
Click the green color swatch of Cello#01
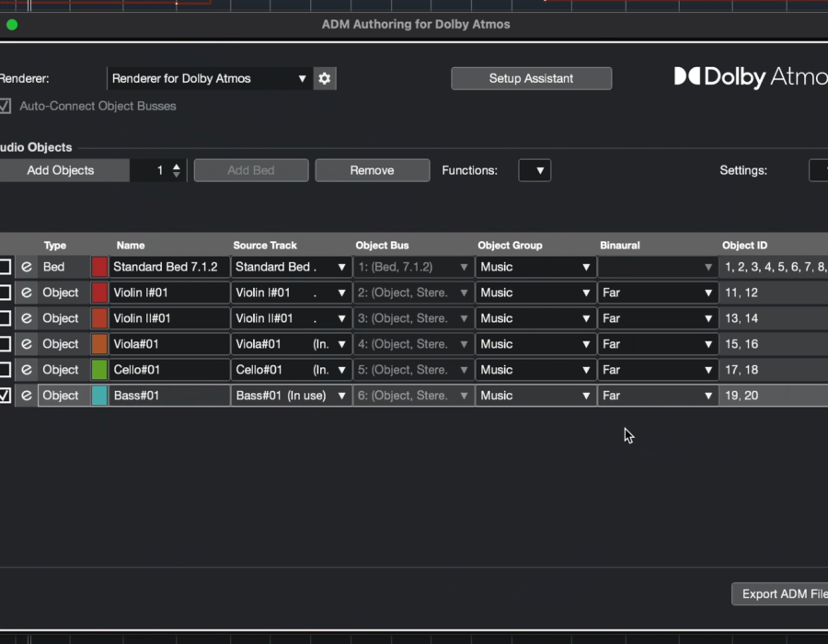coord(99,370)
